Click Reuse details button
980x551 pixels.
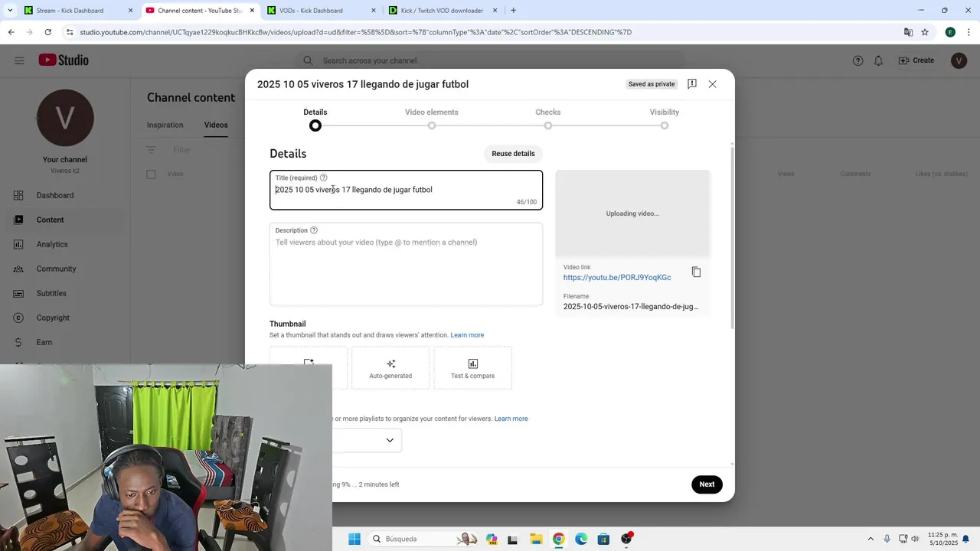tap(513, 154)
